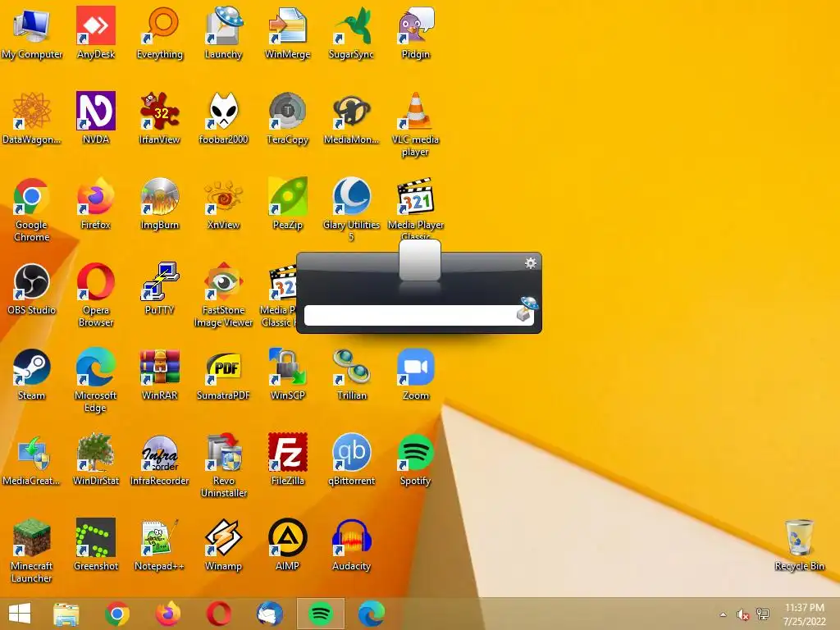
Task: Select the Winamp desktop shortcut
Action: tap(223, 545)
